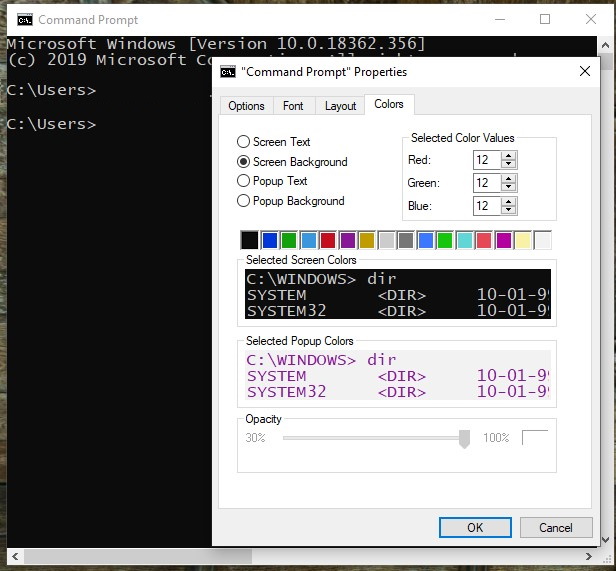The height and width of the screenshot is (571, 616).
Task: Pick the pale yellow color swatch
Action: click(523, 241)
